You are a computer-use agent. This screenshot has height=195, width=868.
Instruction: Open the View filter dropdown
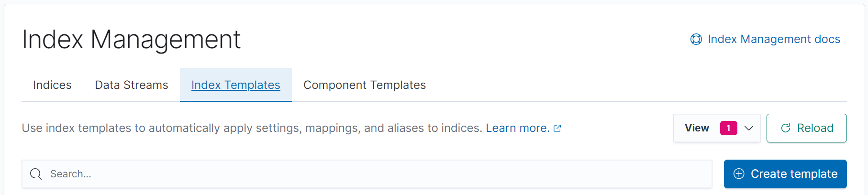point(716,128)
